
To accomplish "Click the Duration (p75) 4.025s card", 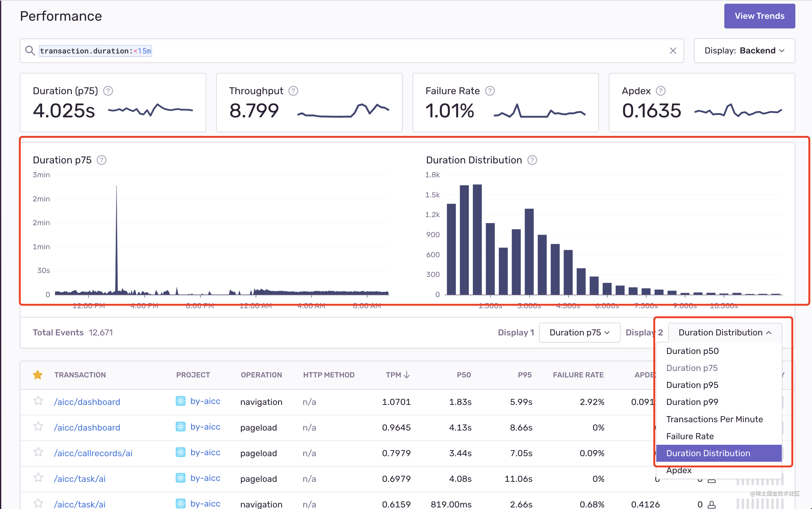I will point(113,103).
